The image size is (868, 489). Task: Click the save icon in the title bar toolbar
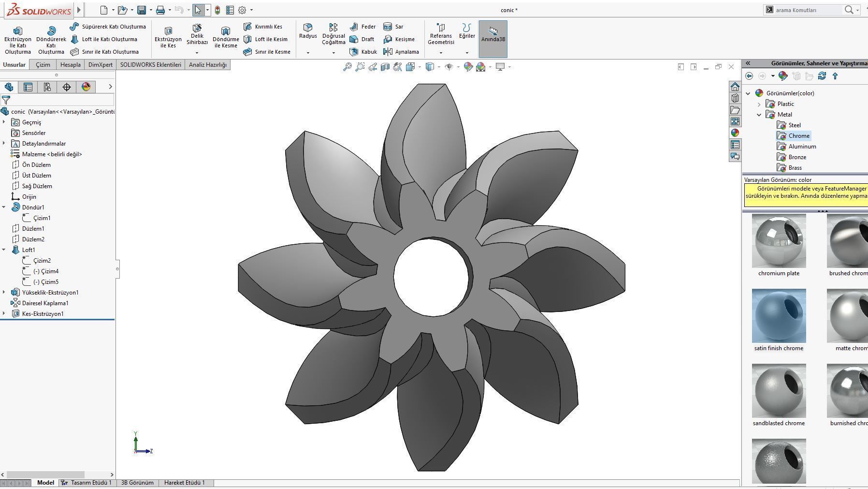[x=142, y=10]
